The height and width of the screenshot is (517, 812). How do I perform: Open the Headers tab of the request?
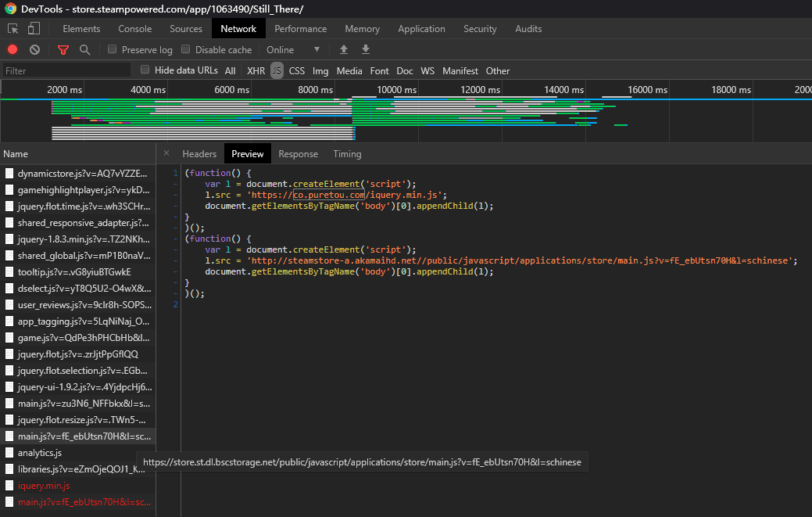(199, 154)
